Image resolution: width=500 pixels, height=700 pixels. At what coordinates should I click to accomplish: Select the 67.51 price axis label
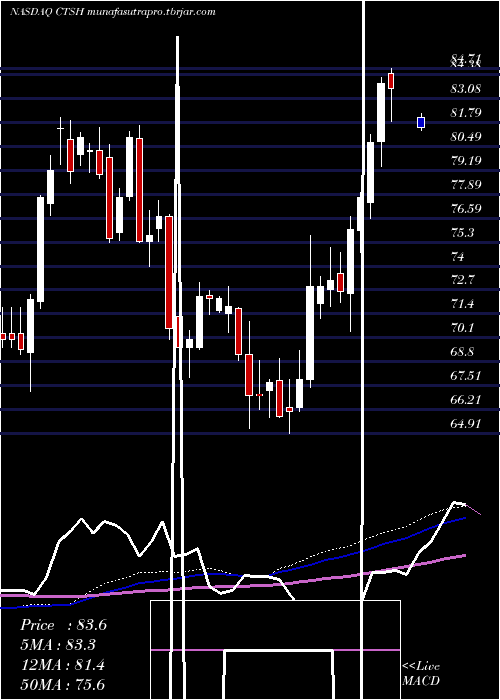coord(466,375)
